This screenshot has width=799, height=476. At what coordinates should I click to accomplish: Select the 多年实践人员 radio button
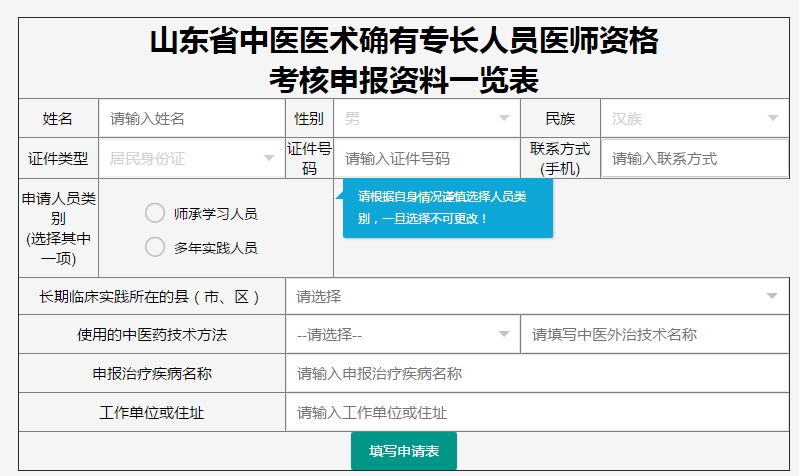155,246
